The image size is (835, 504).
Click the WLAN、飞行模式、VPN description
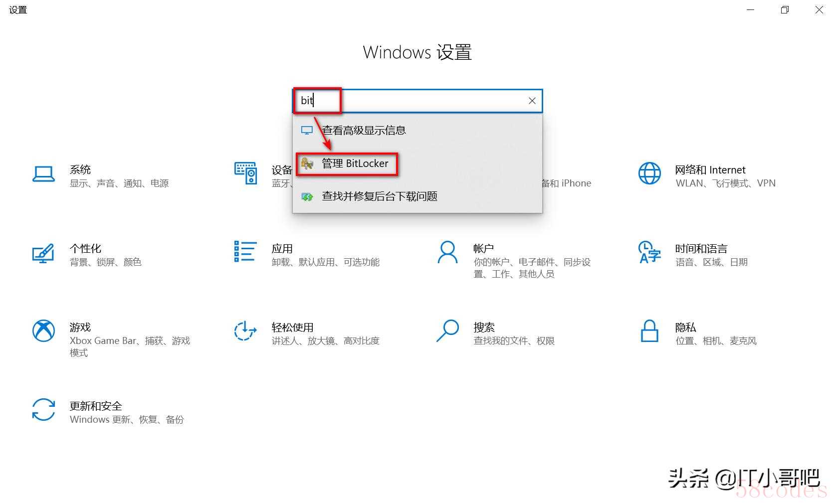click(726, 183)
